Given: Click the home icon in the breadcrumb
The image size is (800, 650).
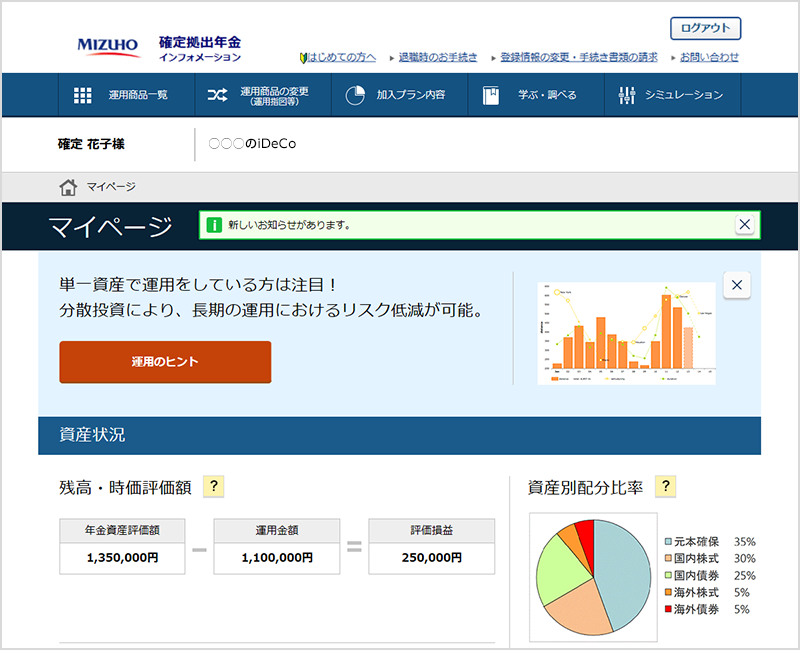Looking at the screenshot, I should coord(68,187).
